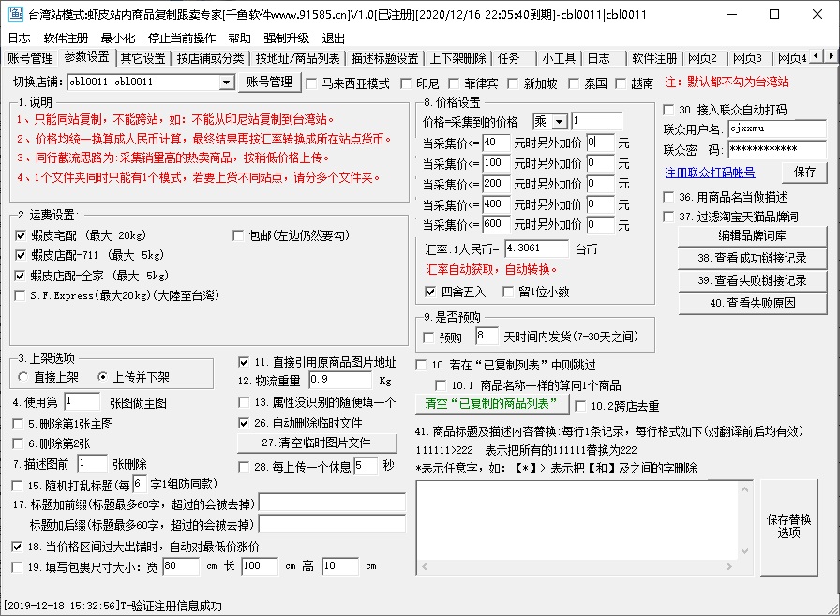
Task: Open the 上下架删除 tab
Action: 458,58
